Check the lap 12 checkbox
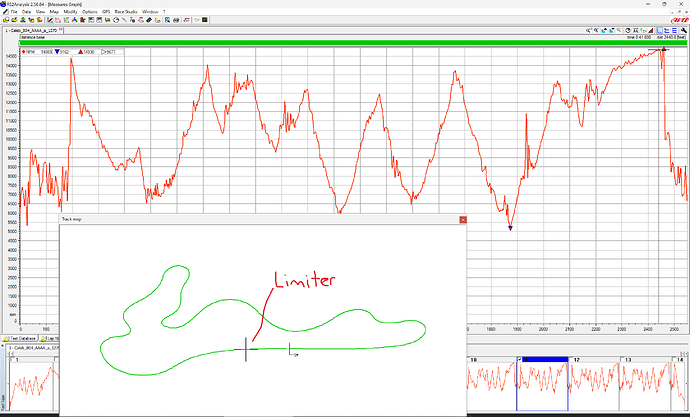 pos(571,360)
